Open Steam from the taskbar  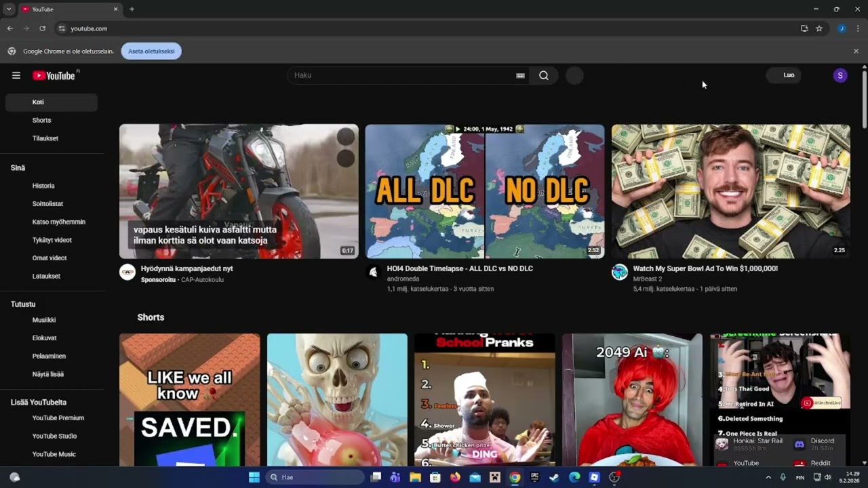pyautogui.click(x=554, y=477)
